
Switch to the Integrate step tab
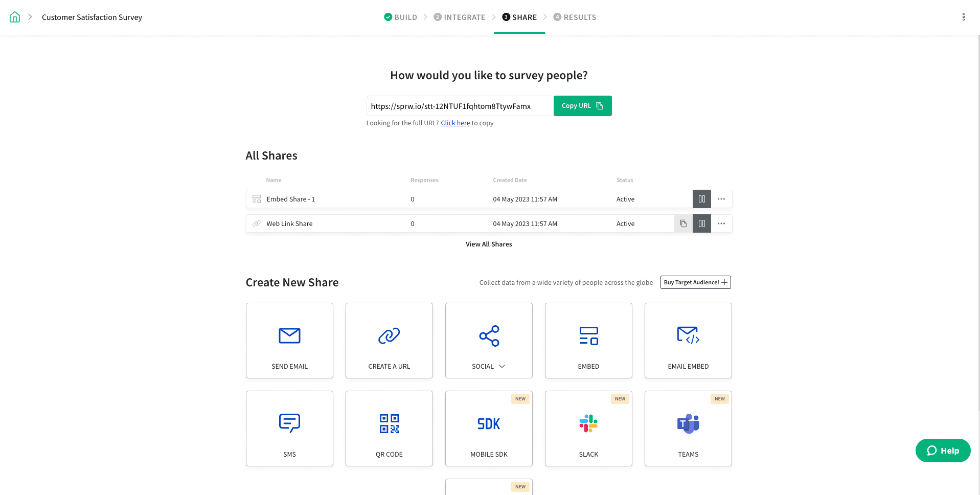point(459,17)
